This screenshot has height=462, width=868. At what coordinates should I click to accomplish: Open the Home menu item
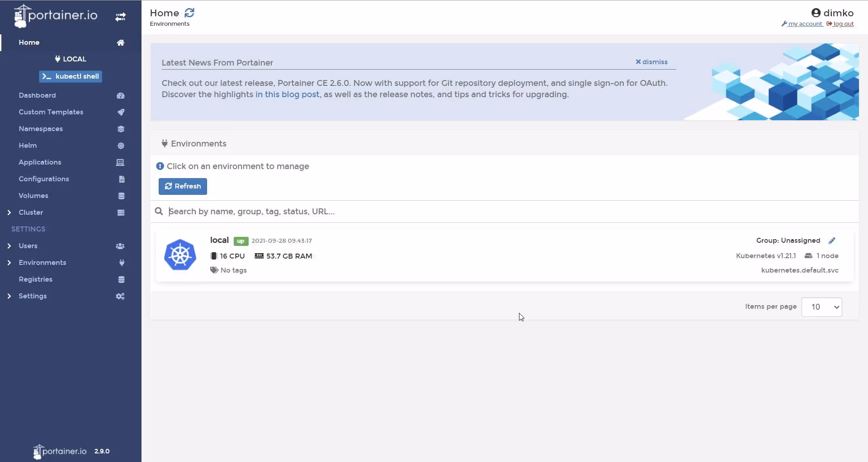point(29,42)
